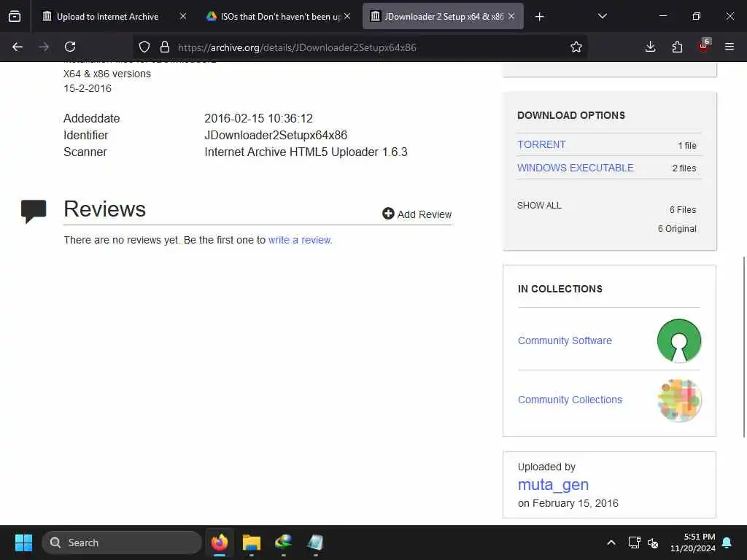Select identifier value JDownloader2Setupx64x86
Screen dimensions: 747x560
pyautogui.click(x=276, y=135)
